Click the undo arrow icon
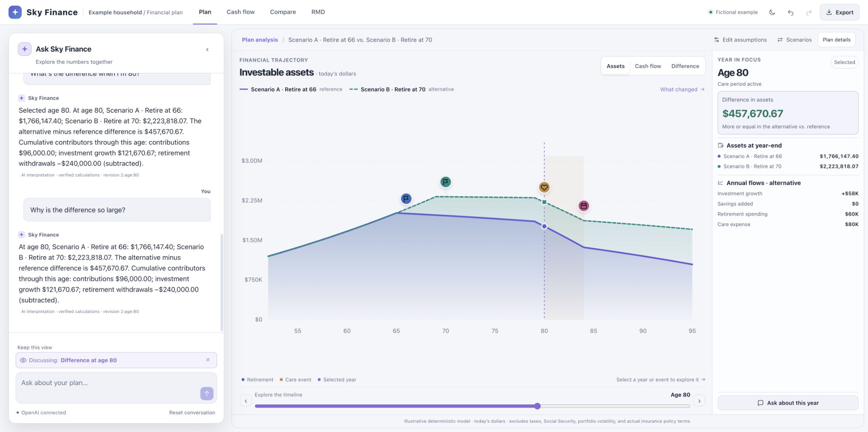This screenshot has height=432, width=868. pos(790,12)
